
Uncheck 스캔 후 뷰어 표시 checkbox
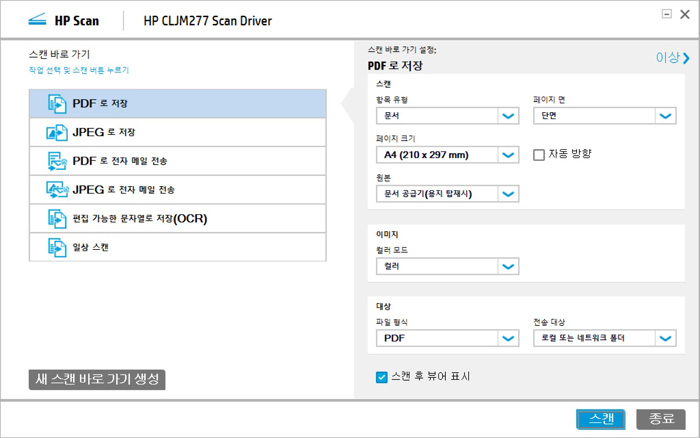click(x=381, y=377)
